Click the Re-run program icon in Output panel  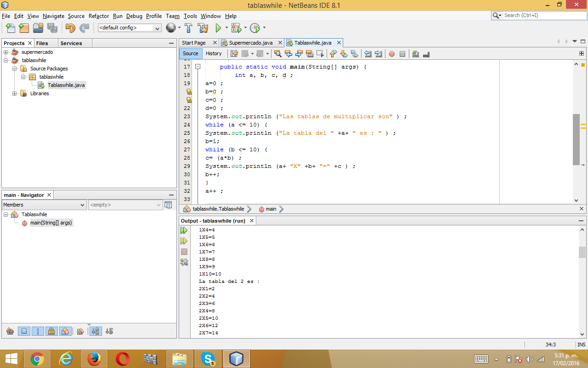coord(184,230)
